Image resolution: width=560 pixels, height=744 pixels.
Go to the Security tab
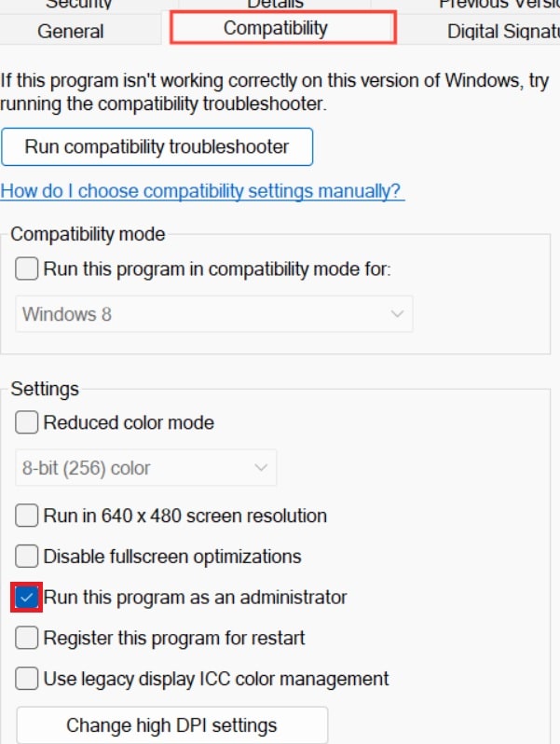(x=78, y=5)
